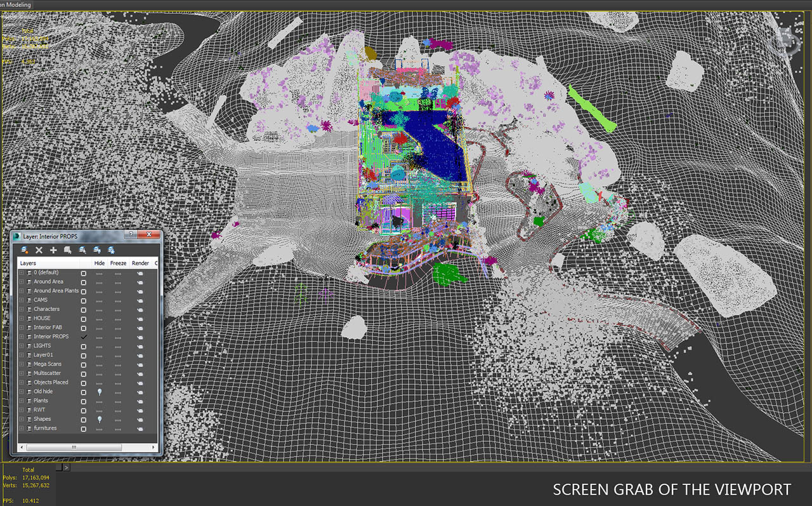Expand the HOUSE layer tree node
The image size is (812, 506).
(22, 318)
